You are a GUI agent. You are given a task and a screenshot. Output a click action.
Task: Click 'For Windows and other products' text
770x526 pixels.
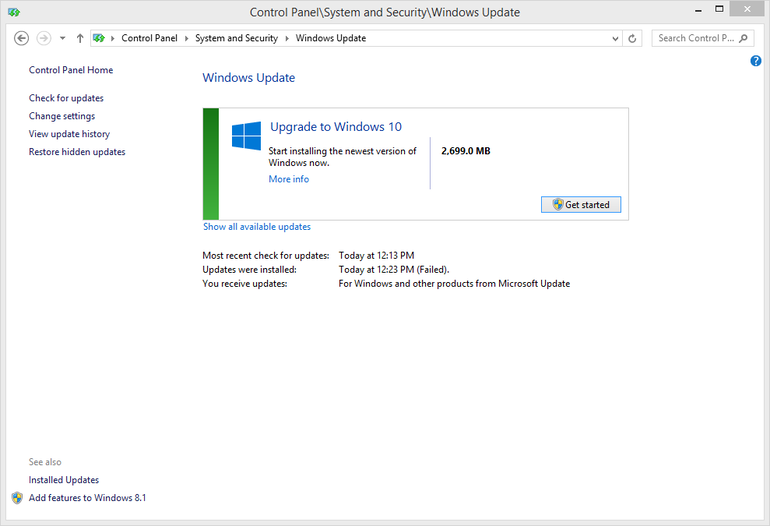tap(454, 284)
